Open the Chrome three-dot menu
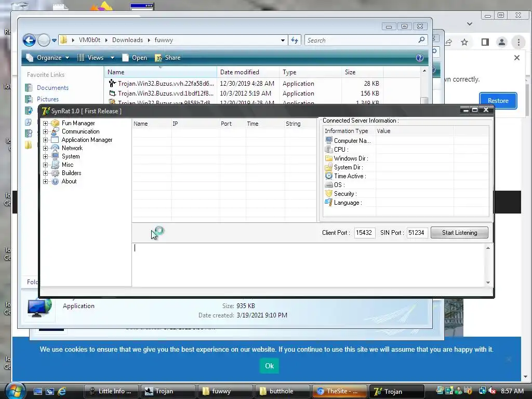Viewport: 532px width, 399px height. (x=518, y=42)
